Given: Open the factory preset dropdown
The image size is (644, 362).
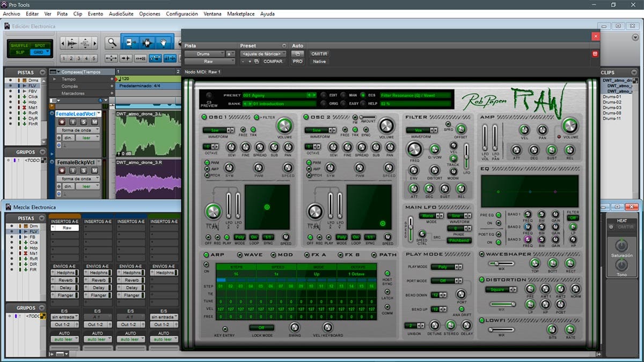Looking at the screenshot, I should tap(263, 54).
